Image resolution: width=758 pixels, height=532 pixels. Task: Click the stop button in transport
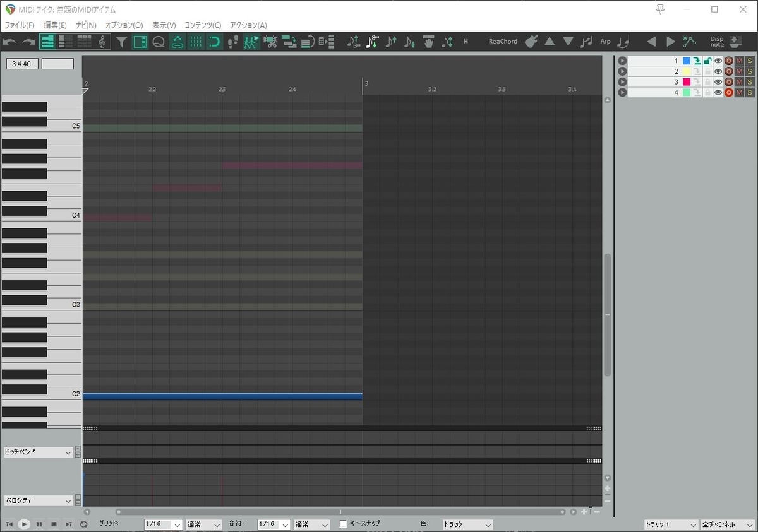(54, 524)
